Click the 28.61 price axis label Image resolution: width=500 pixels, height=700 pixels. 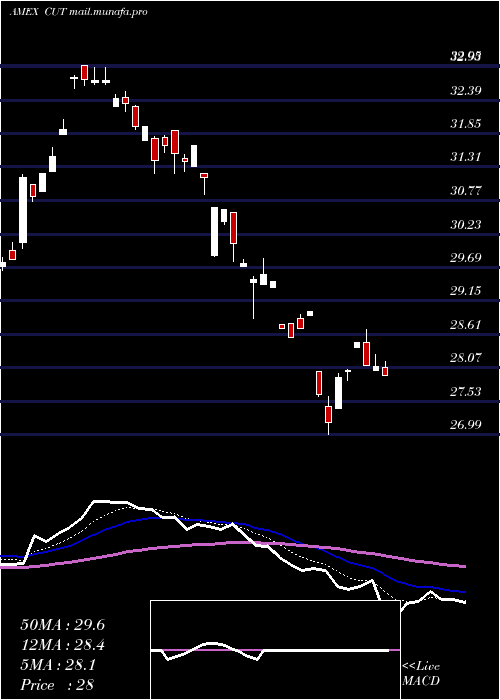[x=466, y=324]
